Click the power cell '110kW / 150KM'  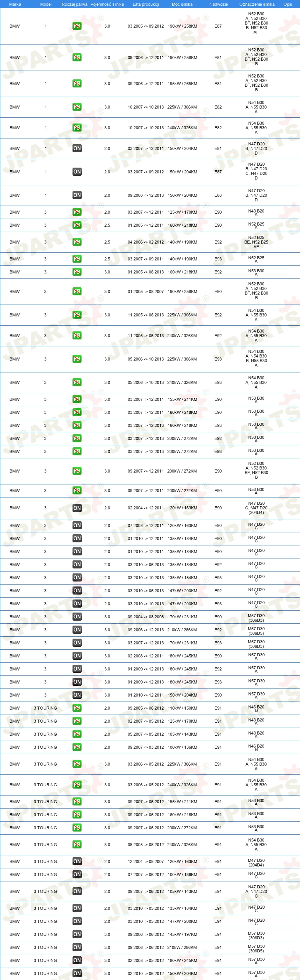182,708
